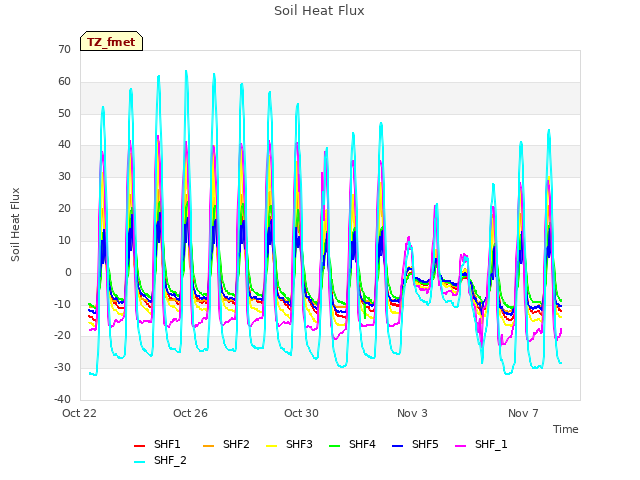Click the magenta SHF_1 legend swatch
This screenshot has width=640, height=480.
point(460,446)
